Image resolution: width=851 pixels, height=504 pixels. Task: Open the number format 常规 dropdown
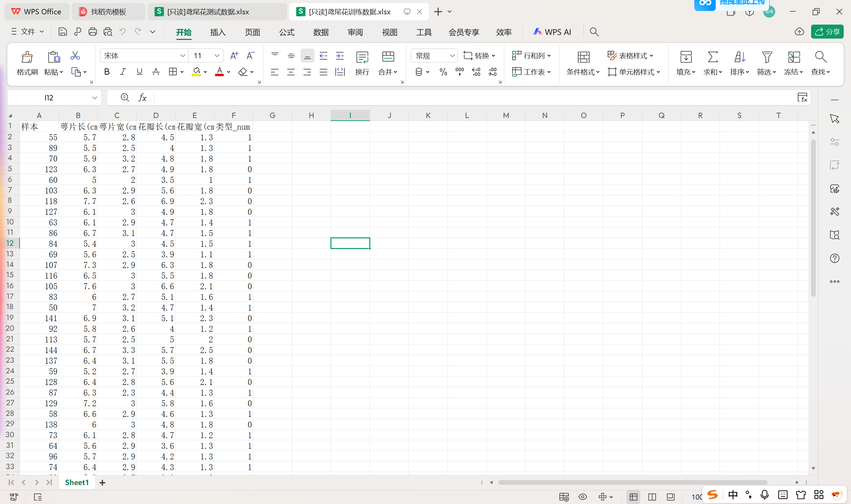(x=452, y=56)
